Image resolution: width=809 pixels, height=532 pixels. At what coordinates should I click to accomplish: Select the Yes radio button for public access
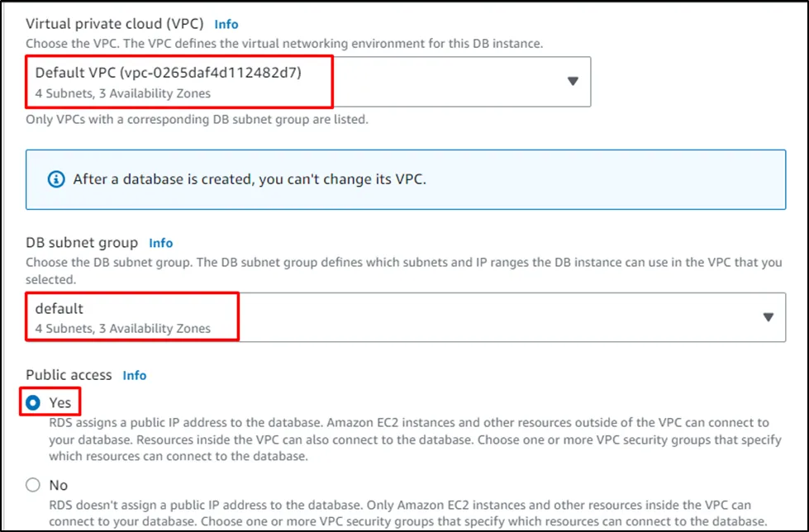pos(33,403)
